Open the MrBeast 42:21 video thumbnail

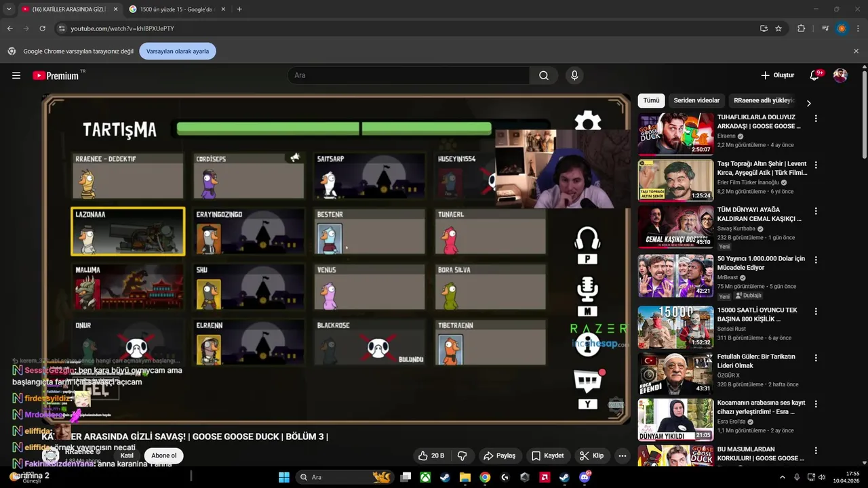click(675, 275)
